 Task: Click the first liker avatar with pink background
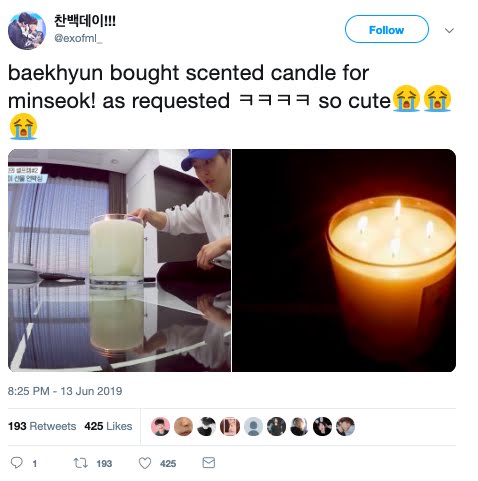(x=160, y=426)
